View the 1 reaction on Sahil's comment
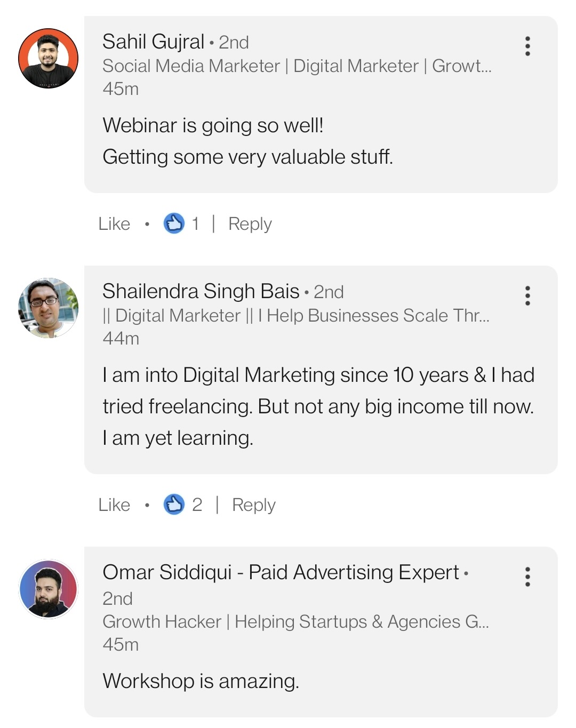The image size is (576, 728). point(195,223)
